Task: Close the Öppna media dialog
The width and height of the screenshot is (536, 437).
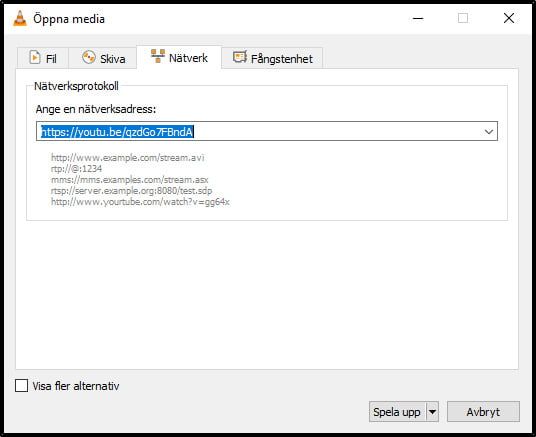Action: click(x=509, y=18)
